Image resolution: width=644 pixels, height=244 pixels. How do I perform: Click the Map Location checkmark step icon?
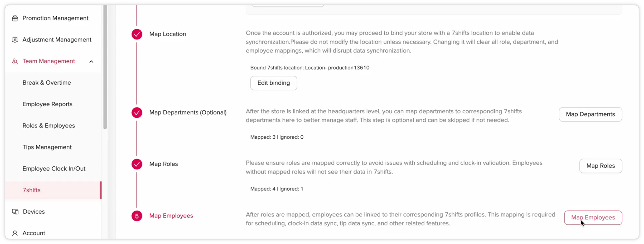[x=137, y=34]
